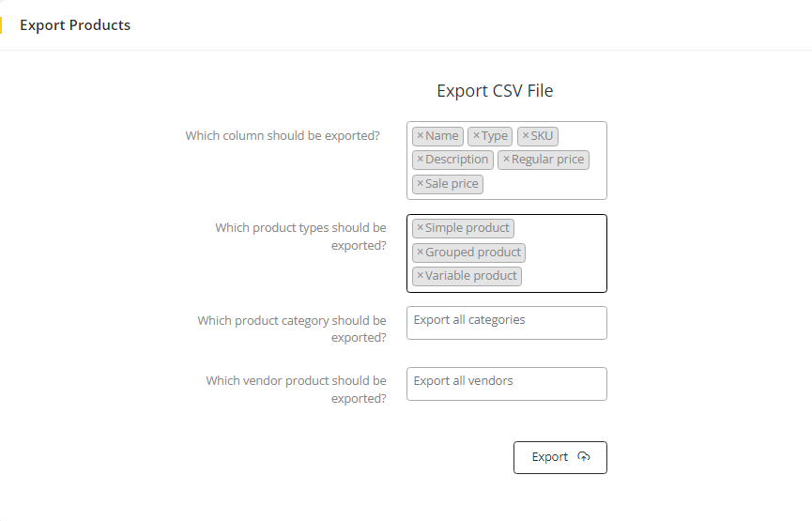Click the 'Which column should be exported?' label
Screen dimensions: 812x521
click(283, 136)
